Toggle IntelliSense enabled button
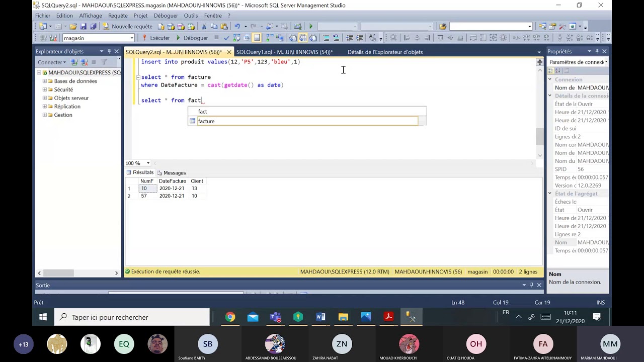Screen dimensions: 644x362 257,38
